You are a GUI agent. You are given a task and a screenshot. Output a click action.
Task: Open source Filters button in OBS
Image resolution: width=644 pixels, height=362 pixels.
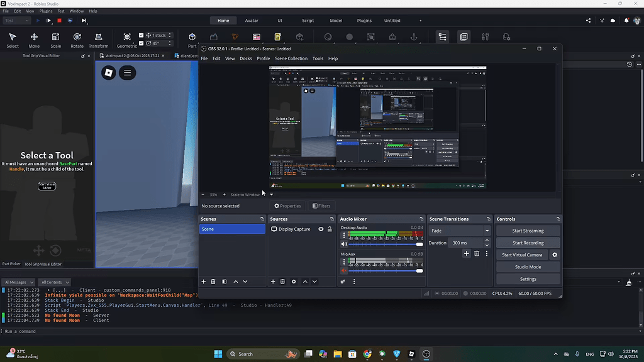[321, 206]
